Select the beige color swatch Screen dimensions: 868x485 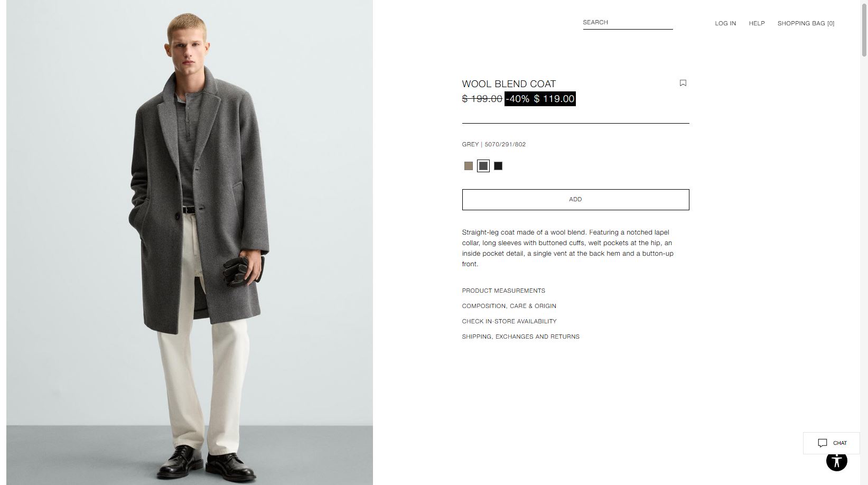468,166
